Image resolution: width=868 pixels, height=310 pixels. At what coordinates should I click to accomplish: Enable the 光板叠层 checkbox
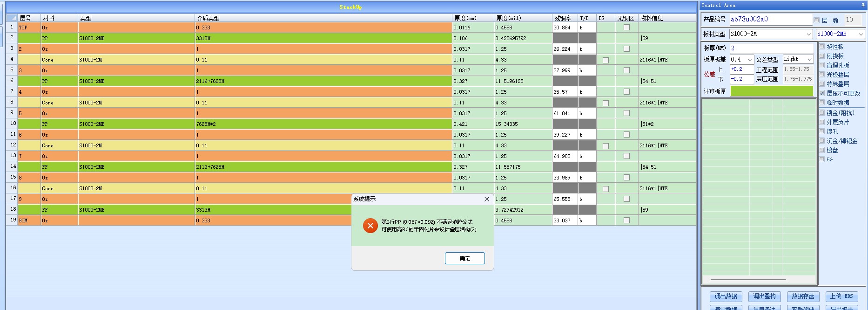(822, 75)
